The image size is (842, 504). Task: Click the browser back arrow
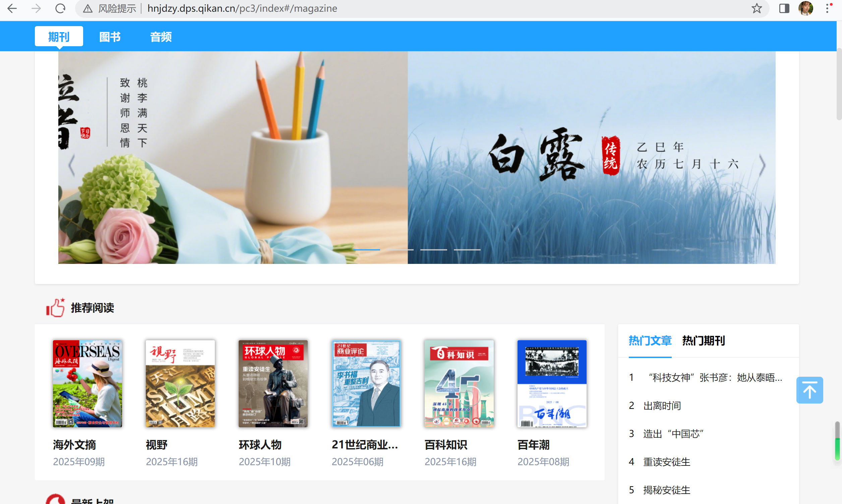(x=12, y=8)
